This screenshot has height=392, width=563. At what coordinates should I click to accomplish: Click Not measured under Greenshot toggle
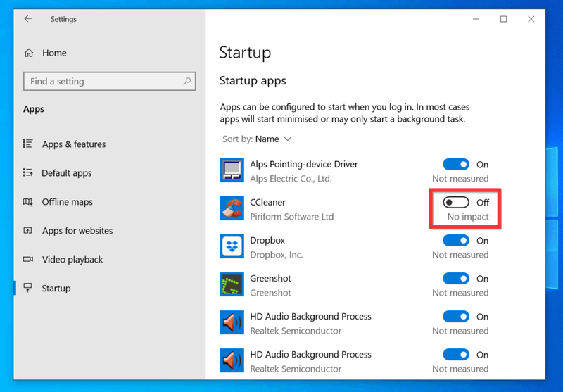pos(460,293)
